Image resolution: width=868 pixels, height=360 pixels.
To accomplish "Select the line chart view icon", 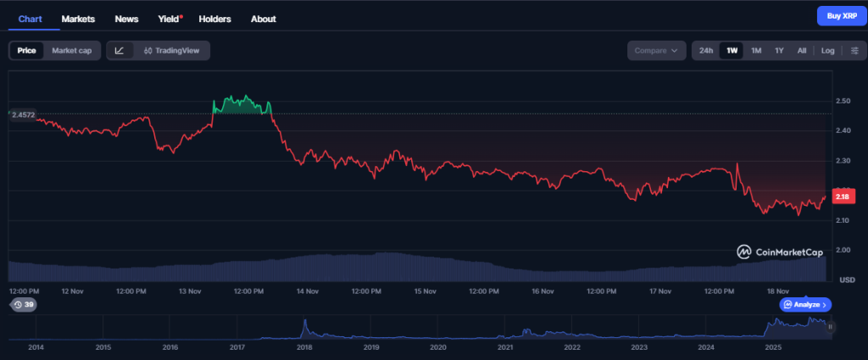I will 120,51.
